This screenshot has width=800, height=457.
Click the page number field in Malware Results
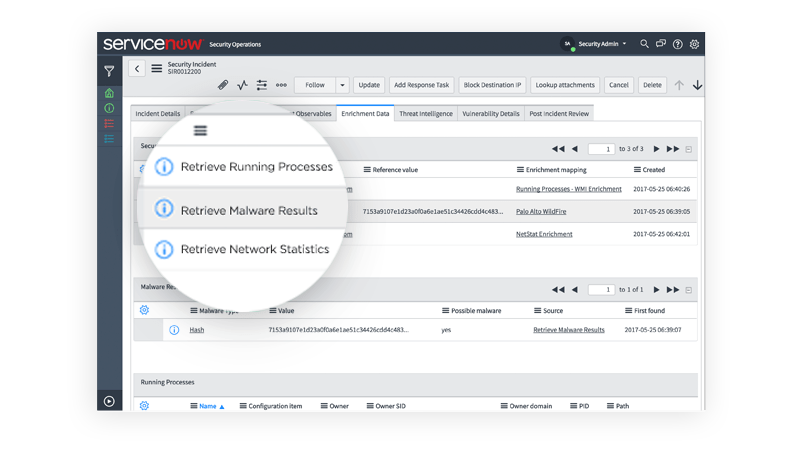click(601, 289)
